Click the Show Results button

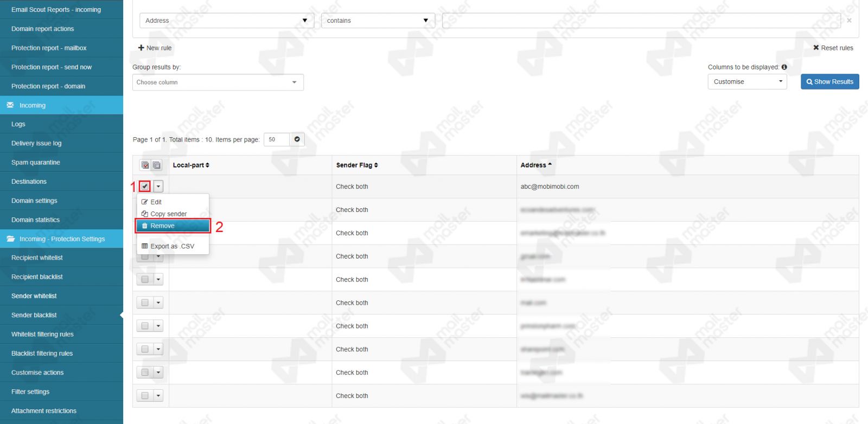(830, 82)
